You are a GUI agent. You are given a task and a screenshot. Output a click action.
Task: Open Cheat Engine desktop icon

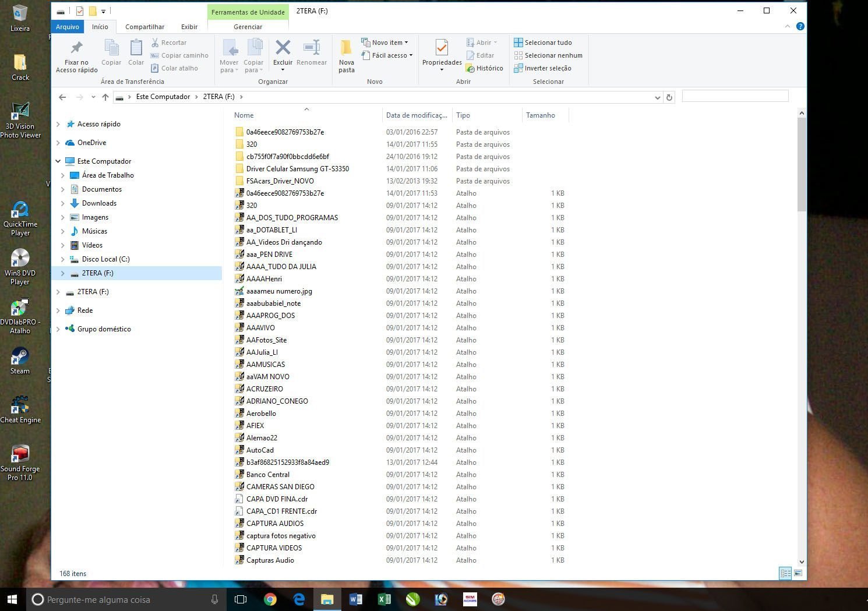click(x=20, y=409)
